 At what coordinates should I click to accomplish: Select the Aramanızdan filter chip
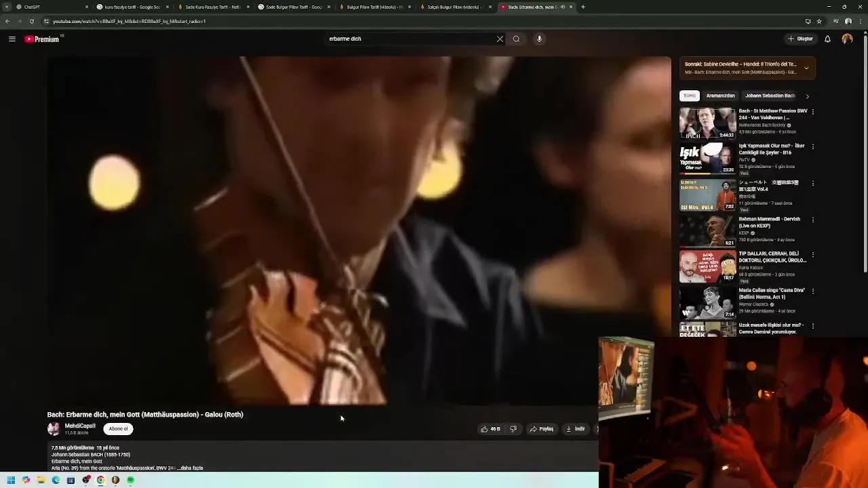(x=720, y=96)
